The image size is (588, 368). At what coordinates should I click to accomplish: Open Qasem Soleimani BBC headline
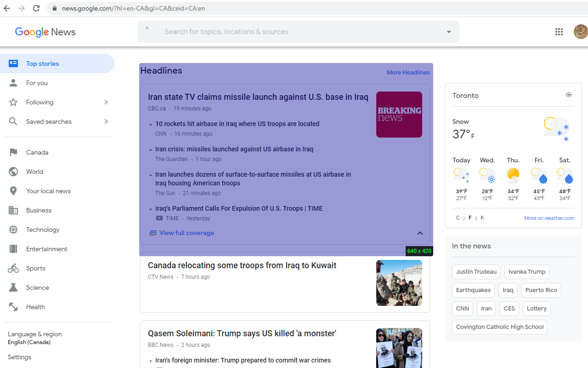242,333
